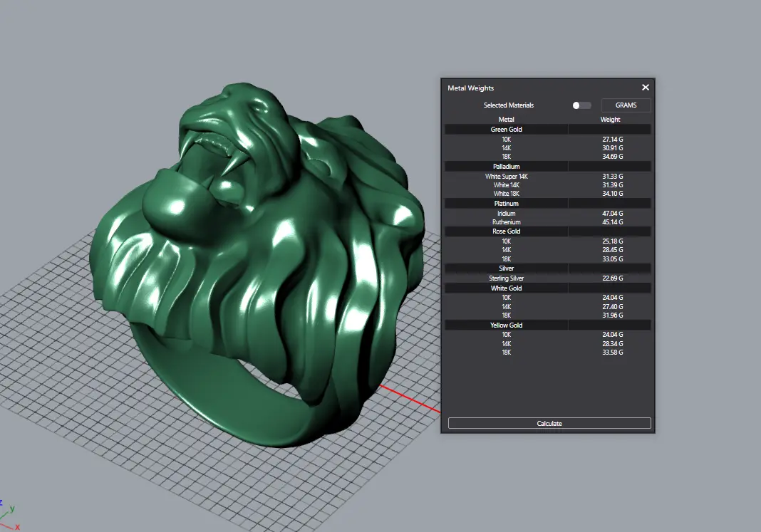761x532 pixels.
Task: Click the GRAMS unit button
Action: [626, 105]
